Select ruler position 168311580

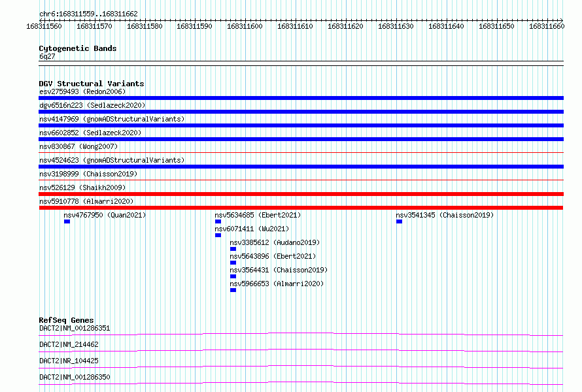(145, 26)
